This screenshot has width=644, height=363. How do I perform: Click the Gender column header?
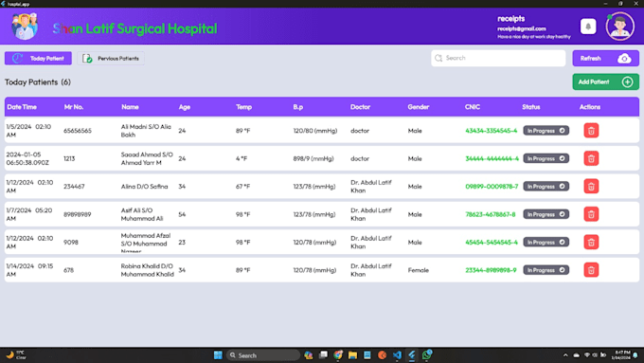tap(418, 107)
